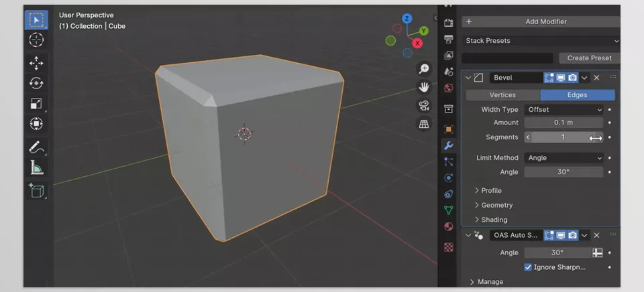This screenshot has width=644, height=292.
Task: Remove the Bevel modifier with X
Action: 597,78
